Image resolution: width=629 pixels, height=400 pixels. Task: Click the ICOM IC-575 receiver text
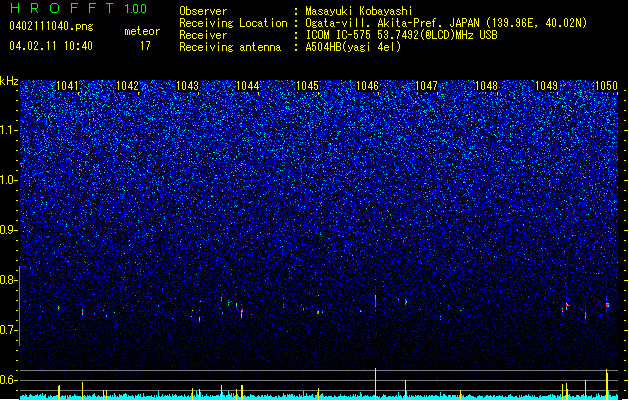(x=401, y=35)
